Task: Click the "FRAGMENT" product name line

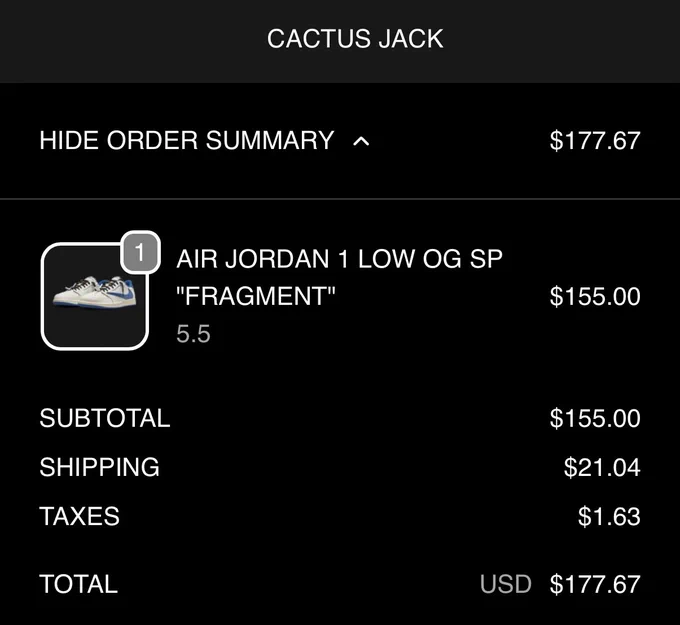Action: point(256,296)
